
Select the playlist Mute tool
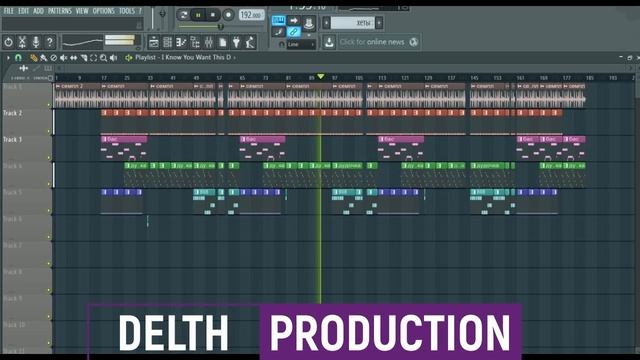64,58
